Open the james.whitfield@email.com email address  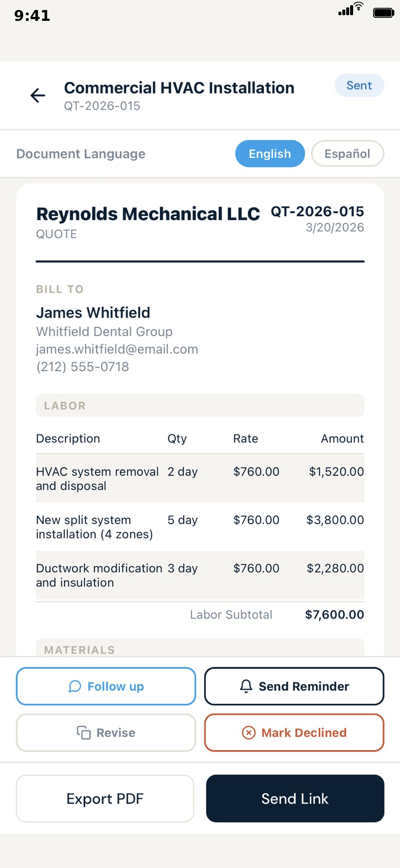pos(117,349)
